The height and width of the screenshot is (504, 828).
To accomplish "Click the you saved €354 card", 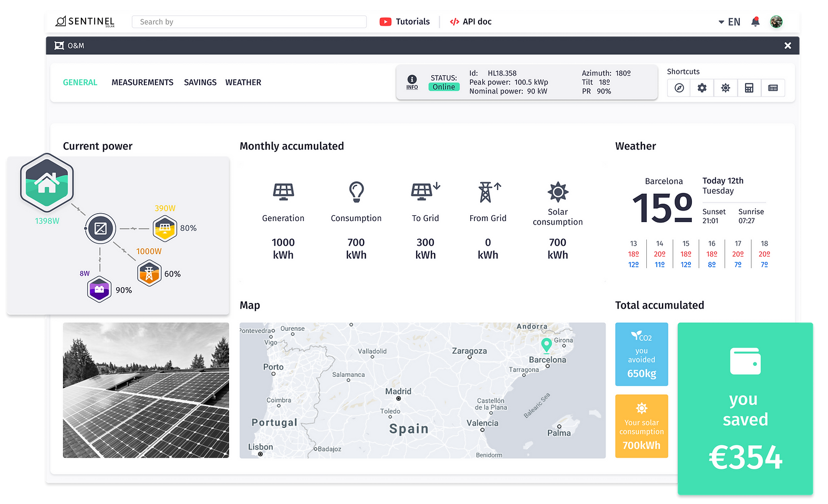I will (x=745, y=408).
